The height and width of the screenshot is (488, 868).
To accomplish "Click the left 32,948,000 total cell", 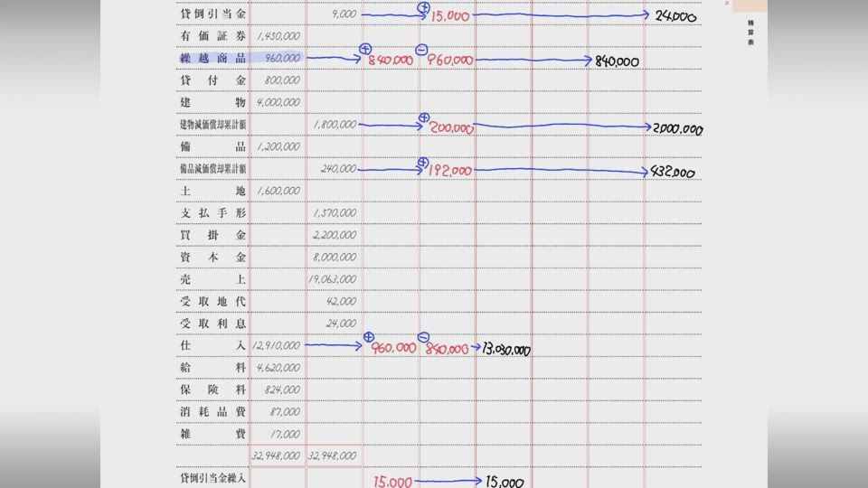I will click(x=277, y=456).
